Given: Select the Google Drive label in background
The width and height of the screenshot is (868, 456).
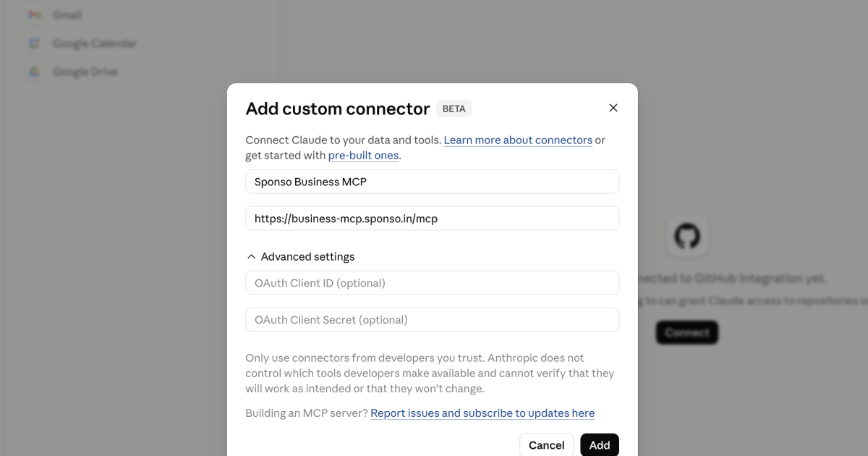Looking at the screenshot, I should click(85, 72).
